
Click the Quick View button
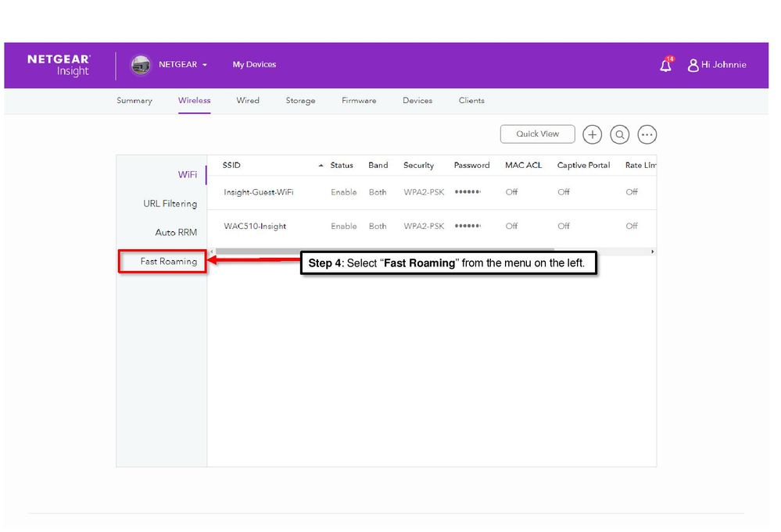537,134
